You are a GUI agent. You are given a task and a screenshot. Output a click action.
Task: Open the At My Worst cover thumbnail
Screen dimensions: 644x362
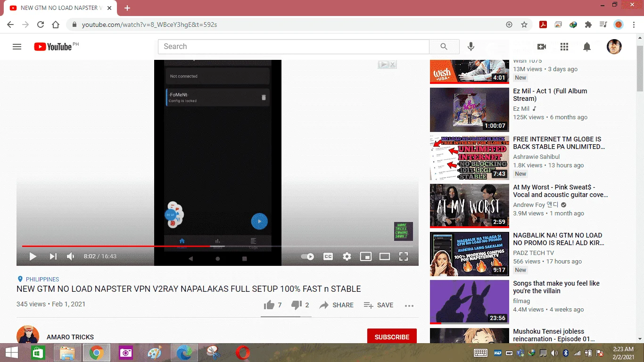coord(470,206)
